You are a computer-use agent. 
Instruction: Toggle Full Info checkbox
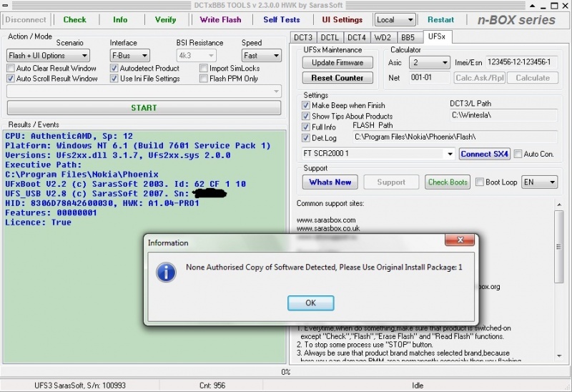(x=306, y=127)
